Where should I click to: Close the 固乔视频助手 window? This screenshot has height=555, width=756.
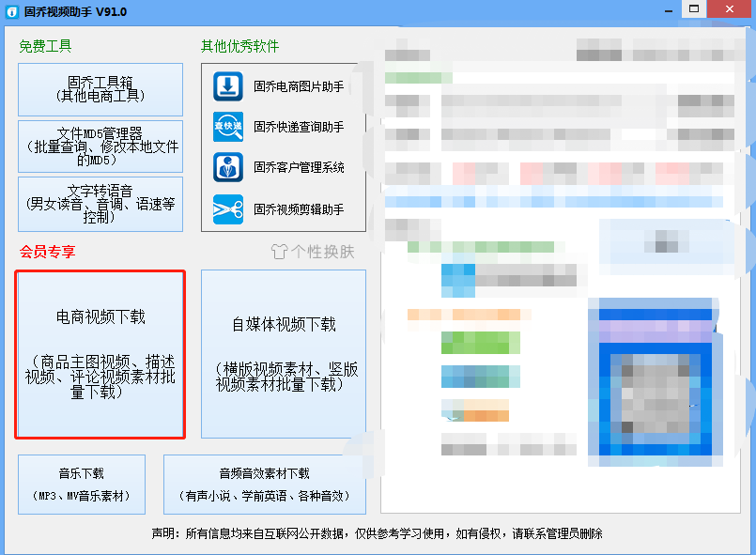730,9
